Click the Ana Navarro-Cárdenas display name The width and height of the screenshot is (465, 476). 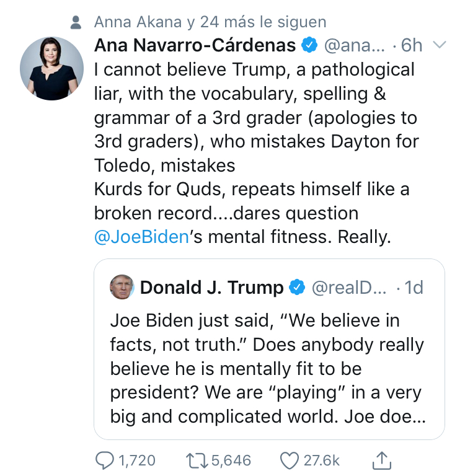point(195,45)
